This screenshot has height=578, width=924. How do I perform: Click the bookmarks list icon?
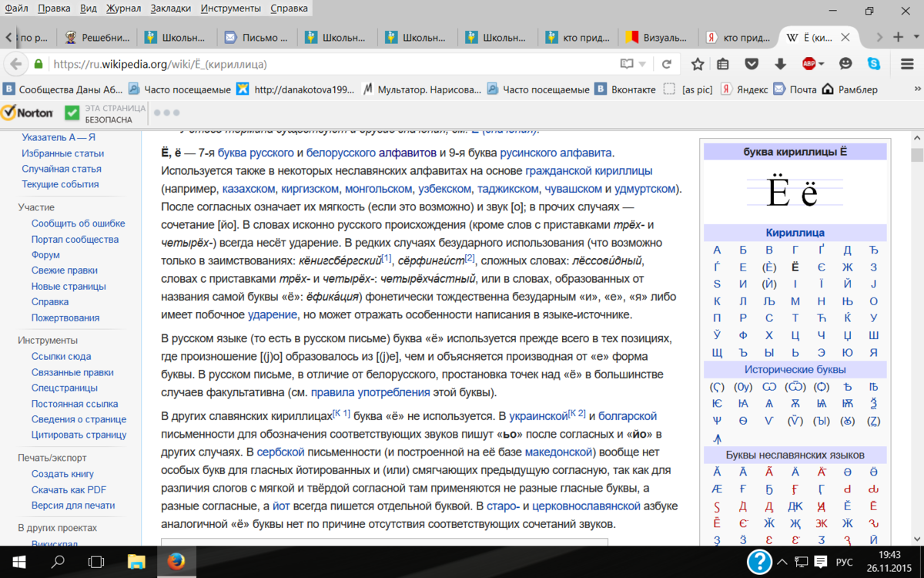tap(723, 64)
